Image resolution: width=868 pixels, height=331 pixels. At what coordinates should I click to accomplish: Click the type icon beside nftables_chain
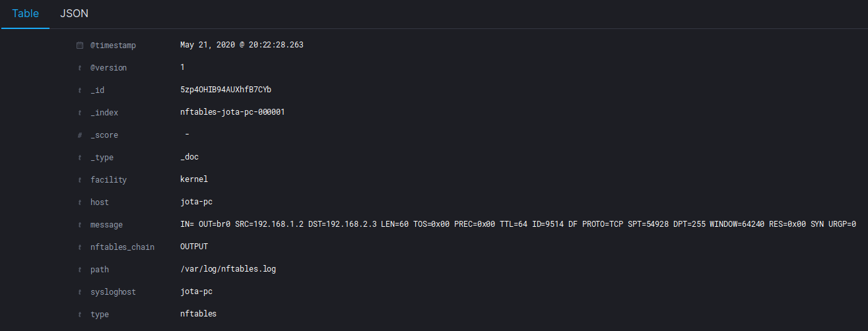(80, 247)
